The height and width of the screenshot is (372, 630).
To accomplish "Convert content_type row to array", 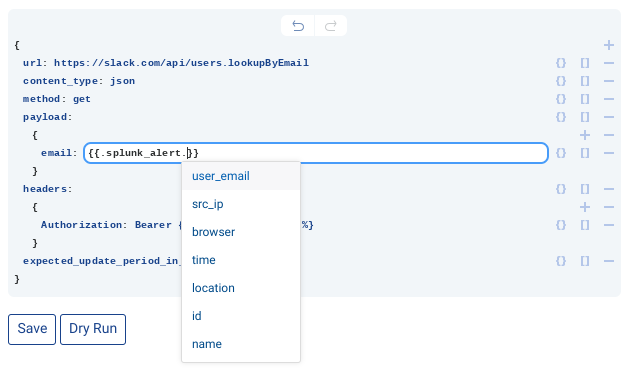I will (x=585, y=81).
